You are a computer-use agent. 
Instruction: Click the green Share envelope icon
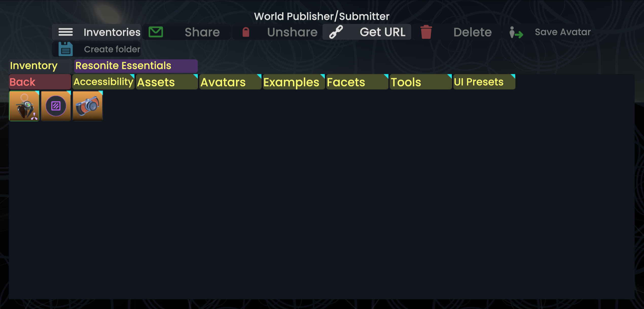pyautogui.click(x=156, y=32)
